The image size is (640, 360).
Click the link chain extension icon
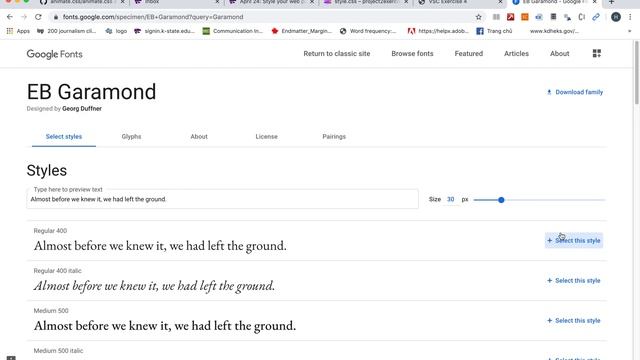596,17
